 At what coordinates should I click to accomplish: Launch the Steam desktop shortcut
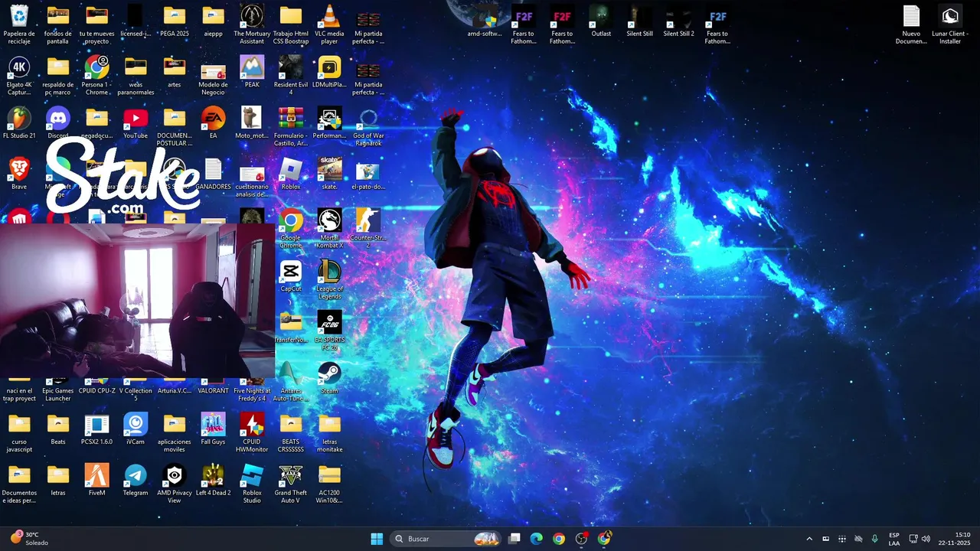pos(329,378)
